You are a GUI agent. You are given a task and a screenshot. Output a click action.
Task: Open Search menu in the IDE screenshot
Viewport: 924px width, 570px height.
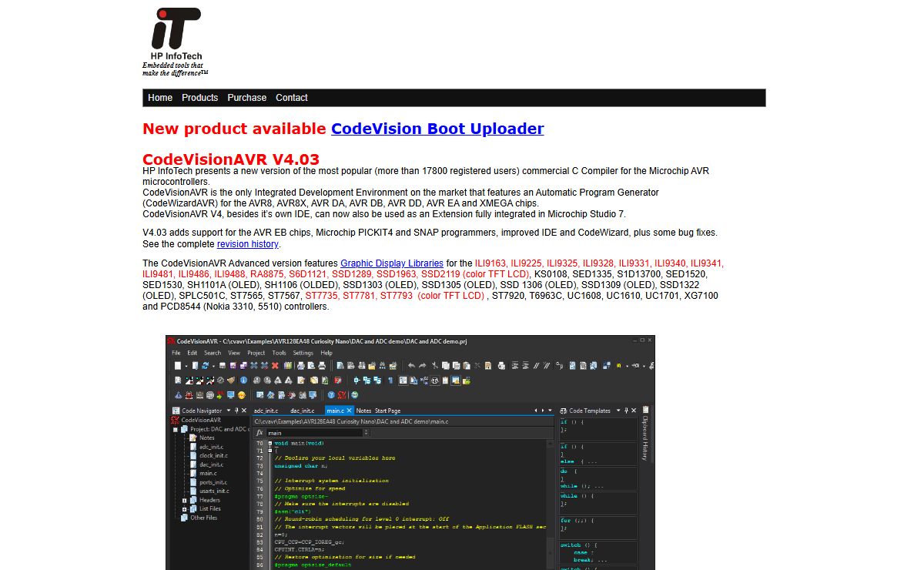click(x=213, y=353)
